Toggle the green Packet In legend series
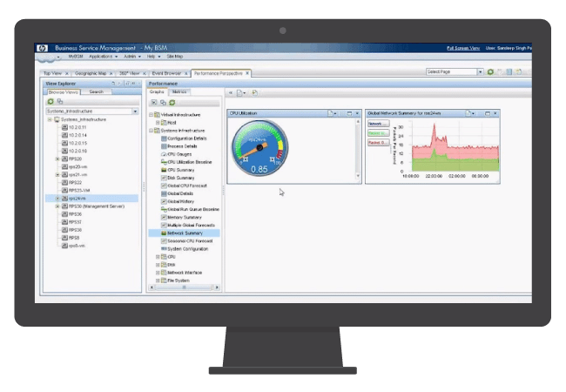 (378, 133)
